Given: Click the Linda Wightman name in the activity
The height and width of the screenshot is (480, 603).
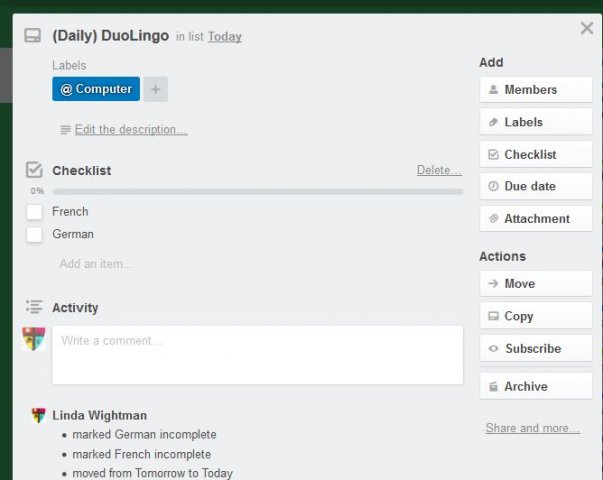Looking at the screenshot, I should pyautogui.click(x=100, y=415).
